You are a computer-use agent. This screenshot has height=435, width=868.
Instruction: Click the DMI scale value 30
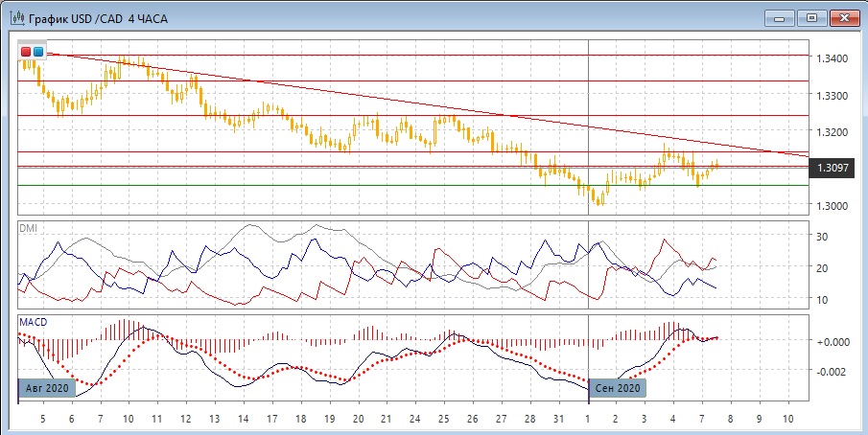click(821, 236)
